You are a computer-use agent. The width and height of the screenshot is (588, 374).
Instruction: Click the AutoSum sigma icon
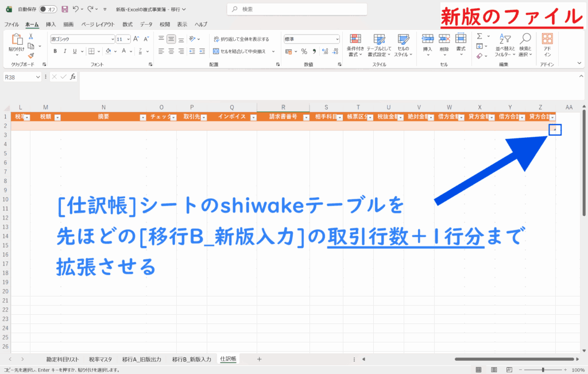point(479,36)
